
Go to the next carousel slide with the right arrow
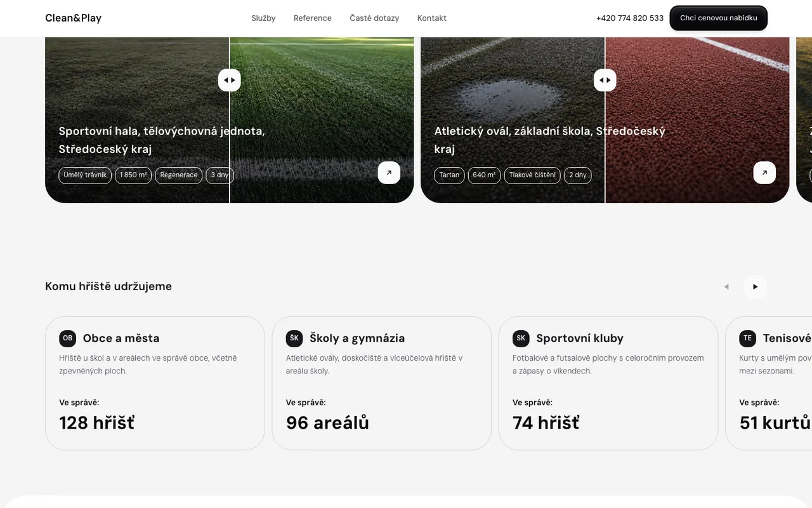756,286
